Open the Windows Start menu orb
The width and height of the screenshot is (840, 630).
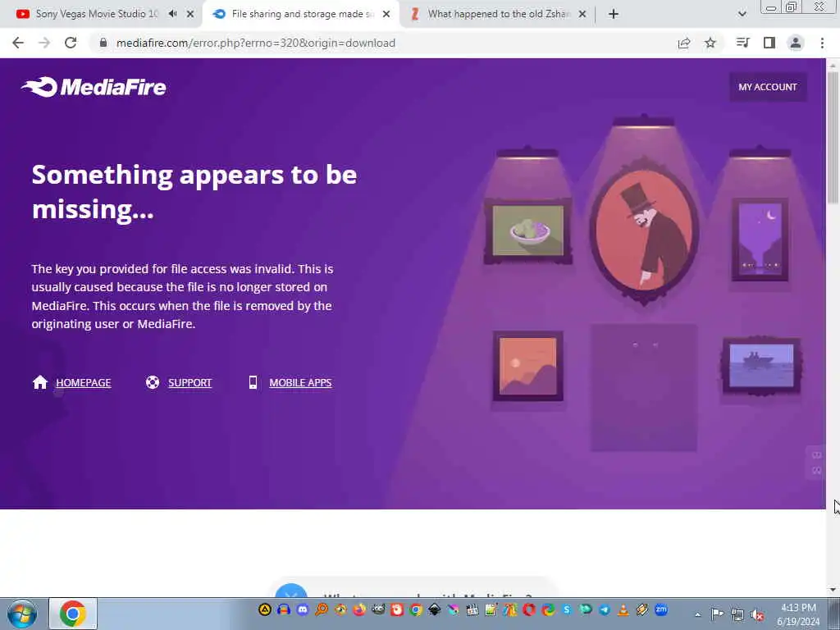[x=22, y=614]
